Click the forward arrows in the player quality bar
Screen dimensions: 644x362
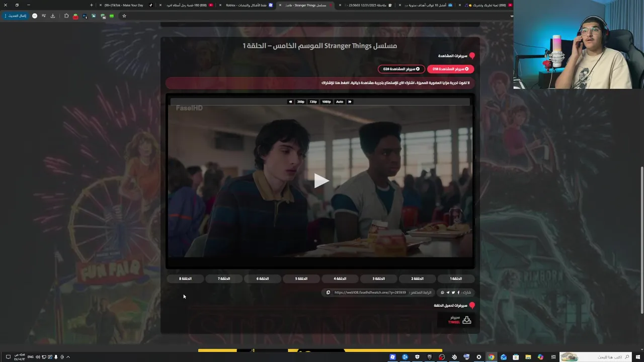click(x=350, y=102)
